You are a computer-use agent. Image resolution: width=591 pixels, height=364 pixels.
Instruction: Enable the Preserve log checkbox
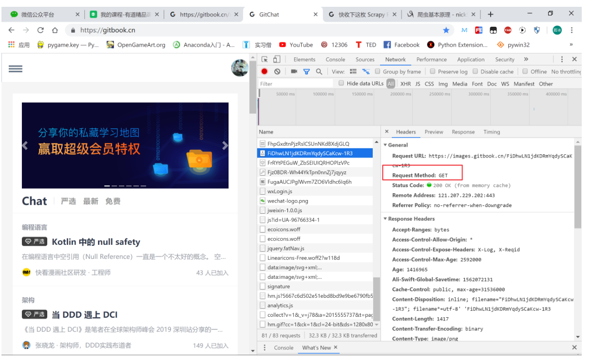(x=433, y=72)
